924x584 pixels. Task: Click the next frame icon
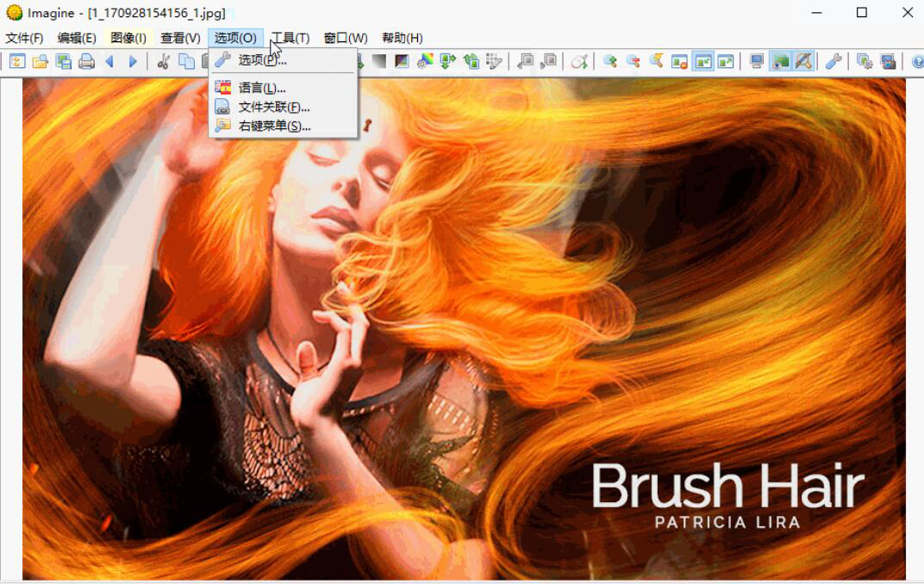coord(548,61)
